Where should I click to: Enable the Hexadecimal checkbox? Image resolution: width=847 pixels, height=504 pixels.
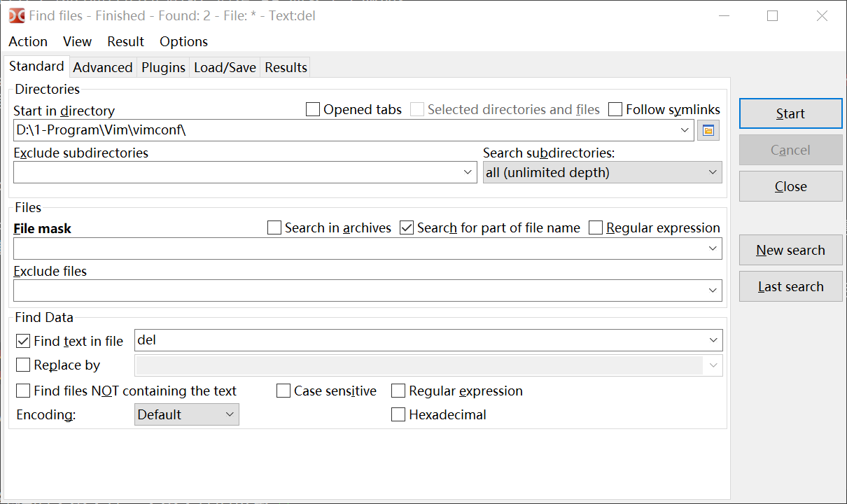(398, 415)
